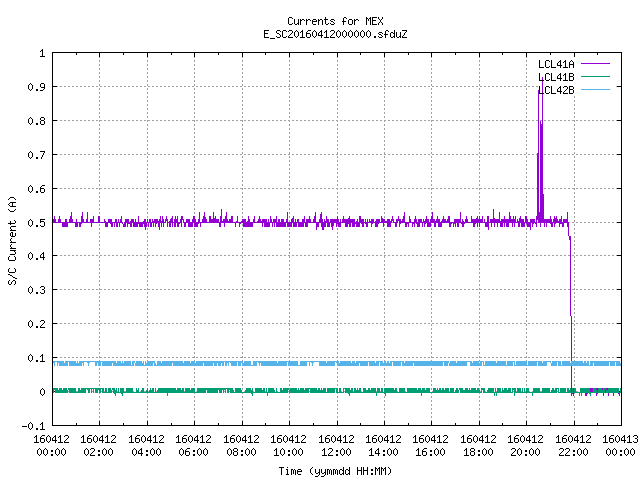The width and height of the screenshot is (640, 480).
Task: Click the x-axis tick 160412 22:00
Action: (x=573, y=445)
